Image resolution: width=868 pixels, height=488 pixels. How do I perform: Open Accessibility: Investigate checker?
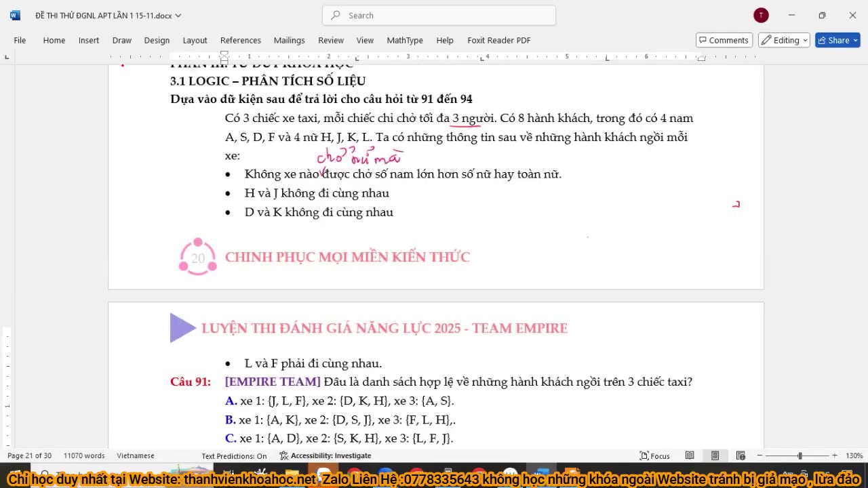[x=325, y=455]
